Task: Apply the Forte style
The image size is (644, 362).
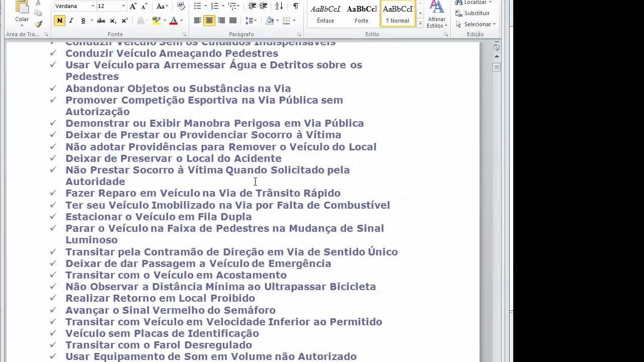Action: [361, 14]
